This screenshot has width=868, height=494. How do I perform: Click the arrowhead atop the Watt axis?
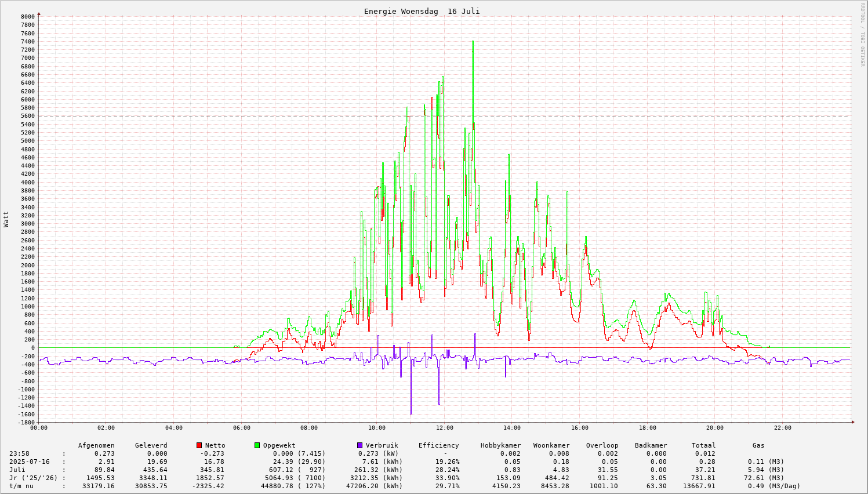39,13
